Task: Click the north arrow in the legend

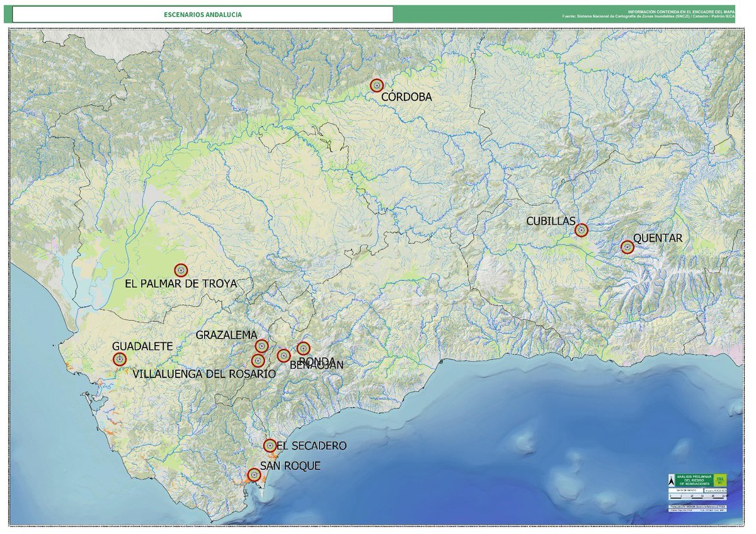Action: point(672,479)
